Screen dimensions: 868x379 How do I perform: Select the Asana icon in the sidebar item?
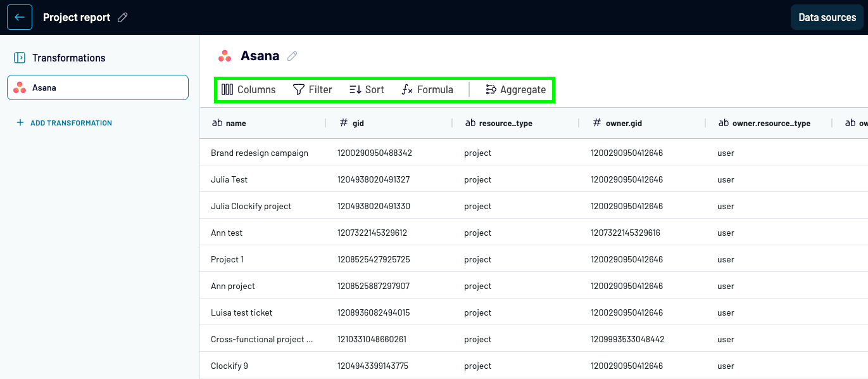pos(19,87)
